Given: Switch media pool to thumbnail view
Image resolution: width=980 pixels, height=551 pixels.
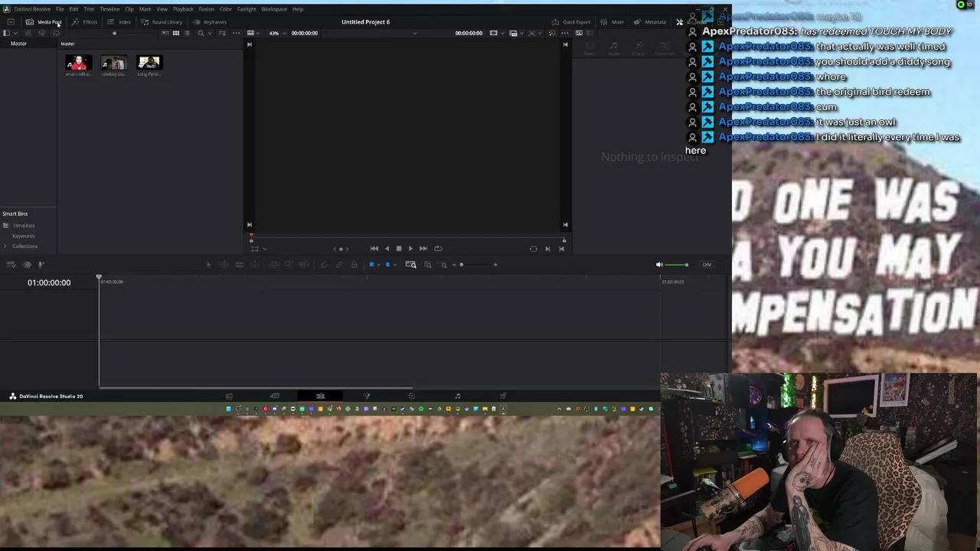Looking at the screenshot, I should point(176,33).
